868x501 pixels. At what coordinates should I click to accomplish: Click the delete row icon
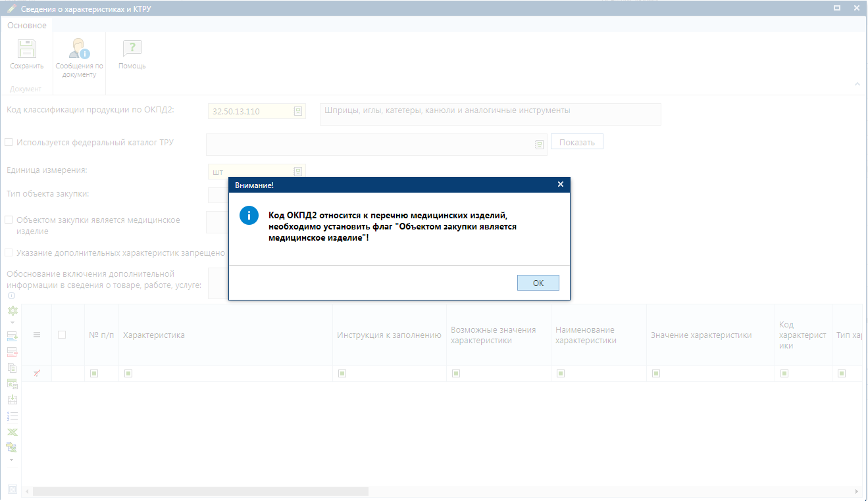pos(12,352)
